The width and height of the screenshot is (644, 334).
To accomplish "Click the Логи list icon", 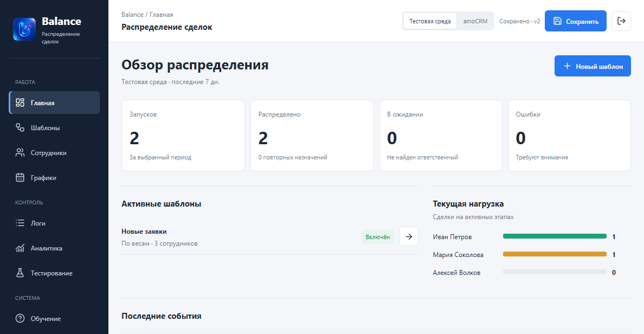I will coord(20,223).
